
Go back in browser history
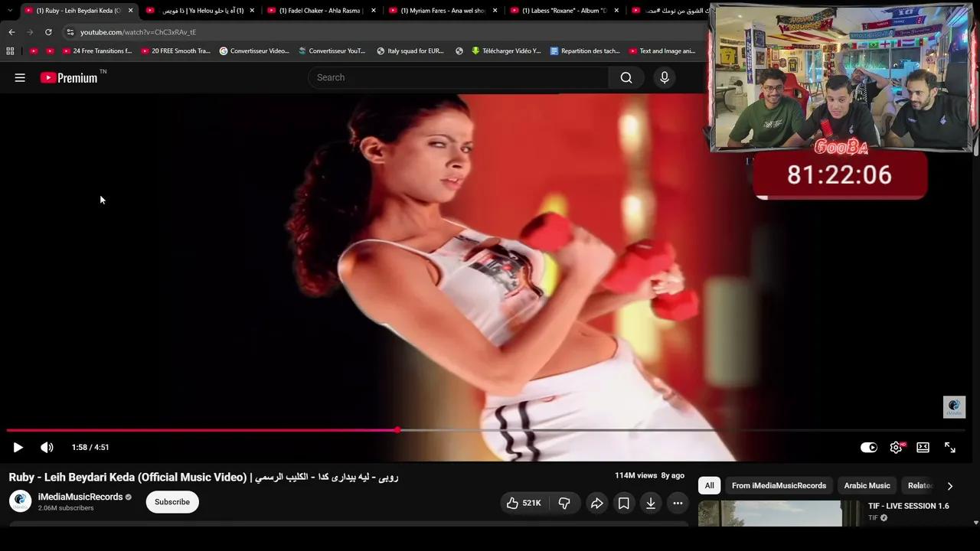pos(11,32)
